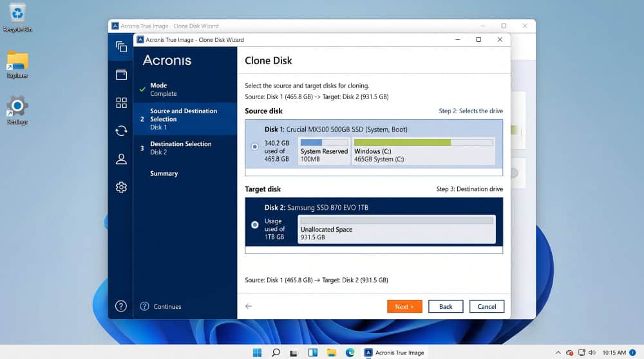Select Disk 1 source radio button
644x359 pixels.
[x=254, y=147]
